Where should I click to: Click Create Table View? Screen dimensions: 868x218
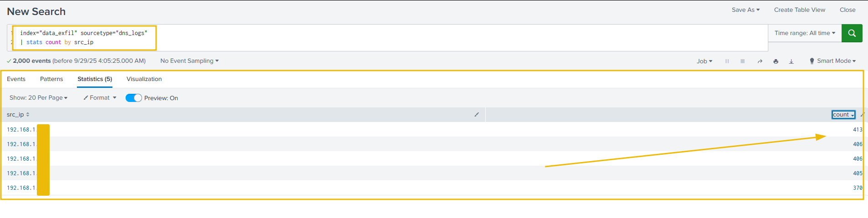[799, 10]
